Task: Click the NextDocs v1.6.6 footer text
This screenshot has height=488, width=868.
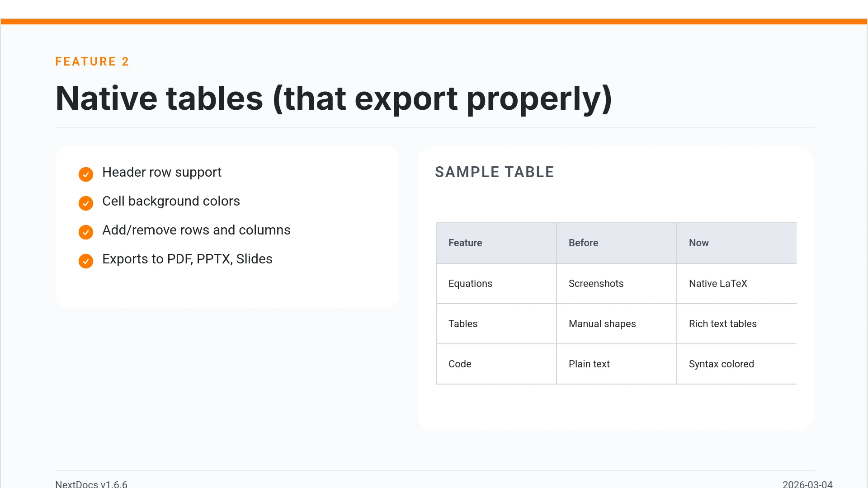Action: pyautogui.click(x=91, y=484)
